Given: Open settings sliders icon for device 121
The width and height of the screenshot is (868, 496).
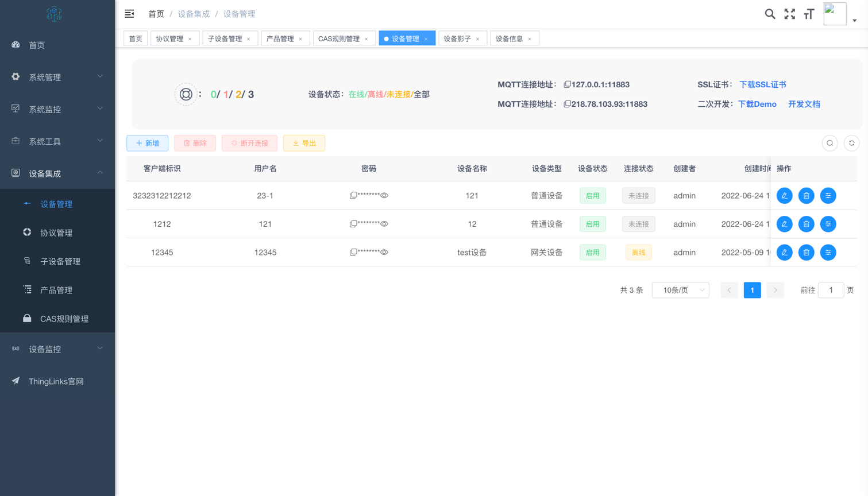Looking at the screenshot, I should click(828, 195).
